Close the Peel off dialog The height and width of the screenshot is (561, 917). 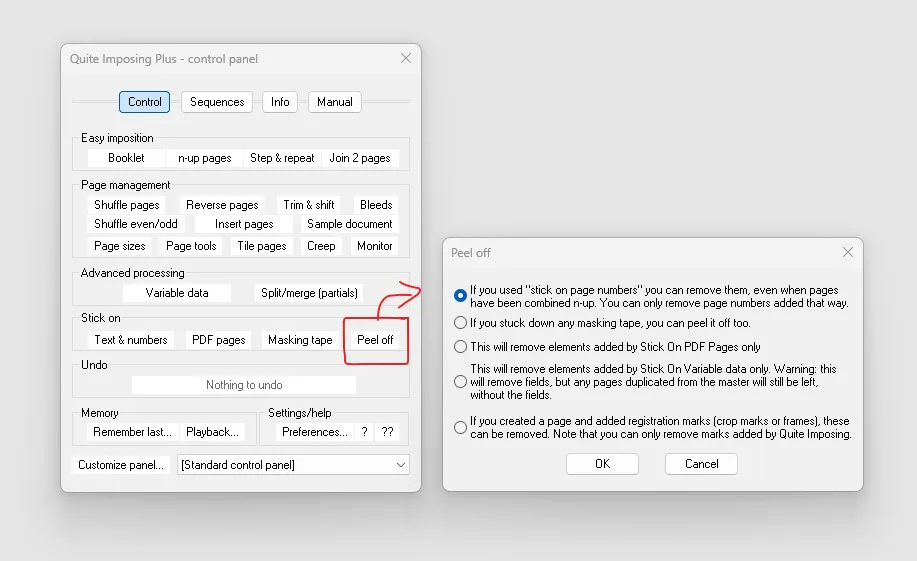[847, 252]
